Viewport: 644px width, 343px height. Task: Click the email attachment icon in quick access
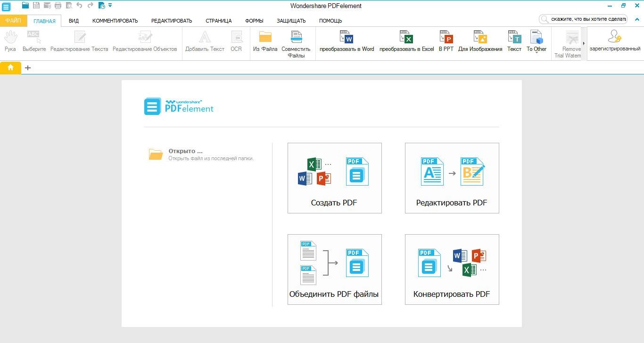[47, 6]
